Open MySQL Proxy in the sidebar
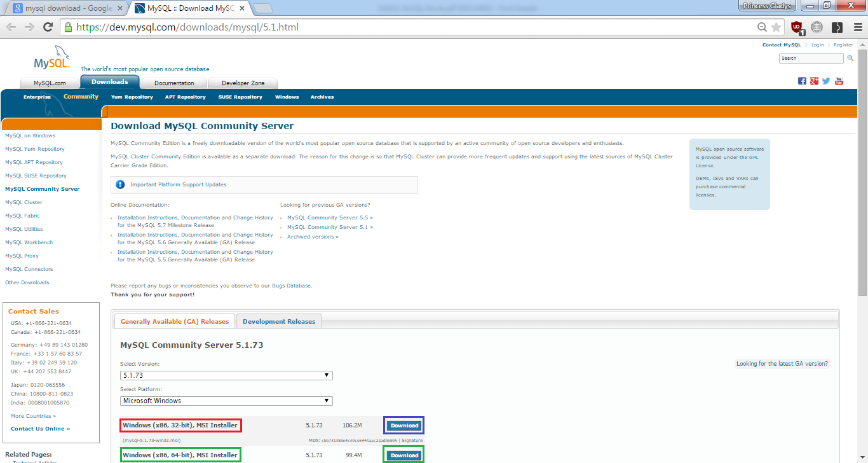The width and height of the screenshot is (868, 463). pyautogui.click(x=22, y=256)
